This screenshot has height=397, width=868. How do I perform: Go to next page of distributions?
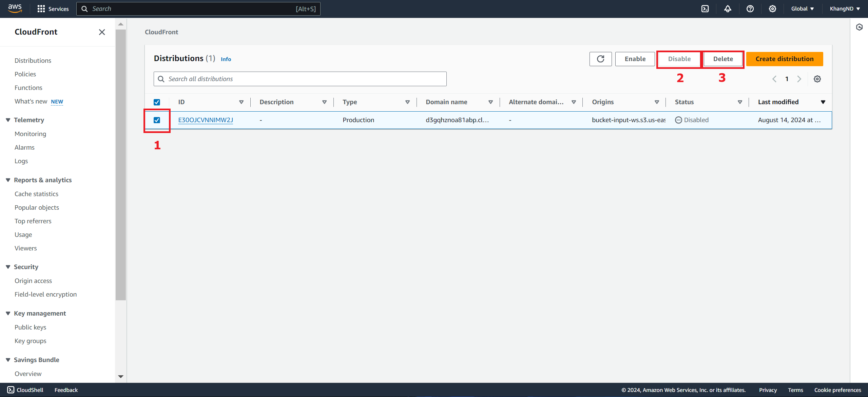(799, 79)
